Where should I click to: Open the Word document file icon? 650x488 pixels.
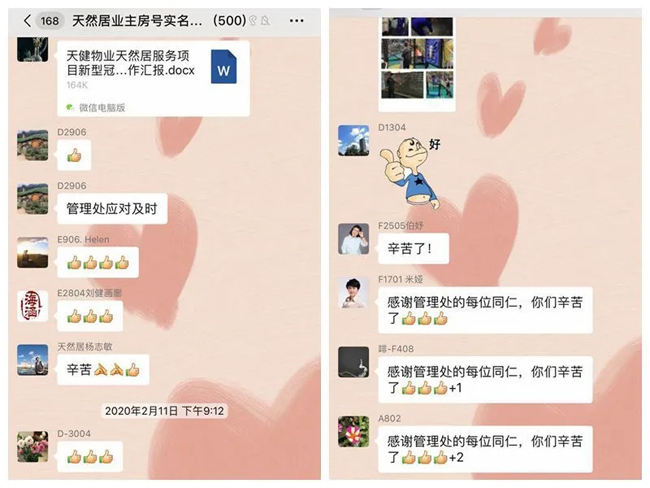(x=224, y=67)
